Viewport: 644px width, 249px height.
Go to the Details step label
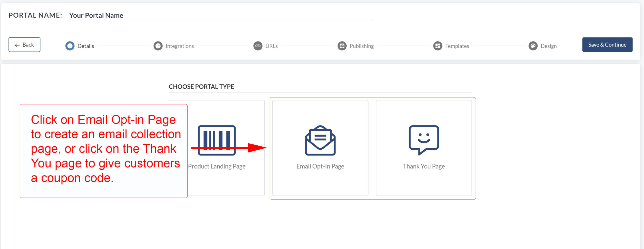pyautogui.click(x=86, y=46)
